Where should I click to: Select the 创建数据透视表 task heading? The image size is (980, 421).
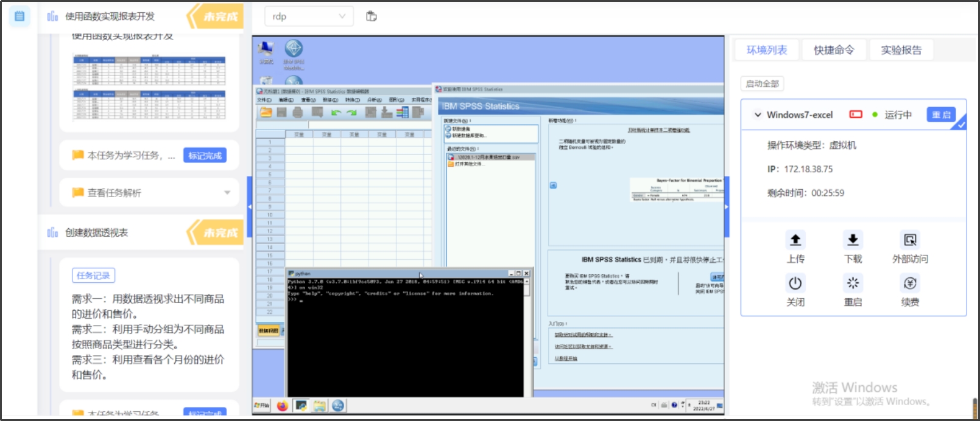[x=96, y=232]
